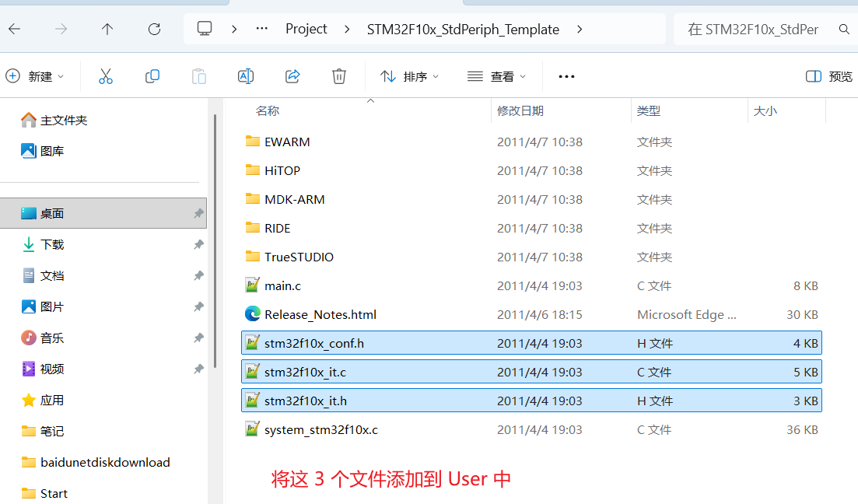Delete selected files with trash icon
This screenshot has height=504, width=858.
[x=339, y=76]
